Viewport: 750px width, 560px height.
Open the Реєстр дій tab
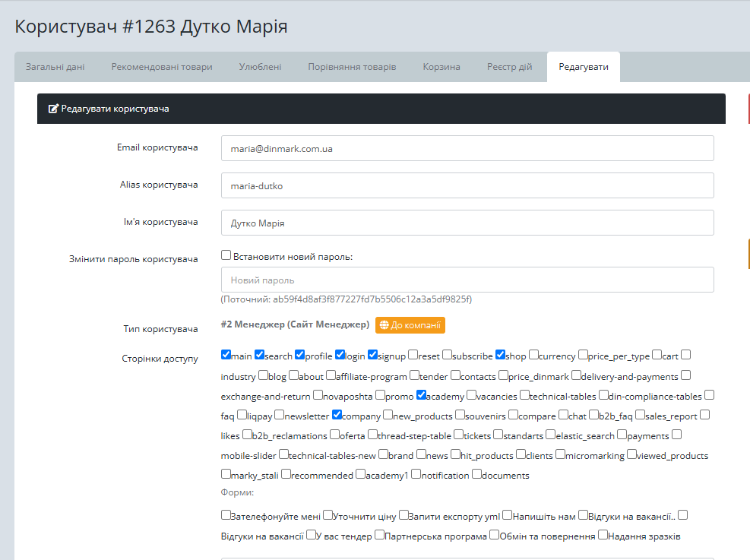(509, 67)
